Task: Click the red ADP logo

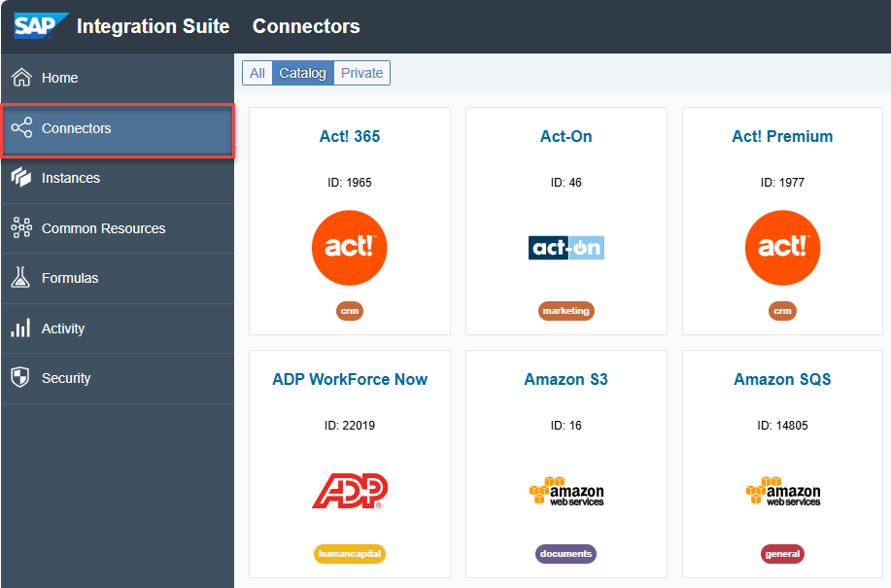Action: pos(350,491)
